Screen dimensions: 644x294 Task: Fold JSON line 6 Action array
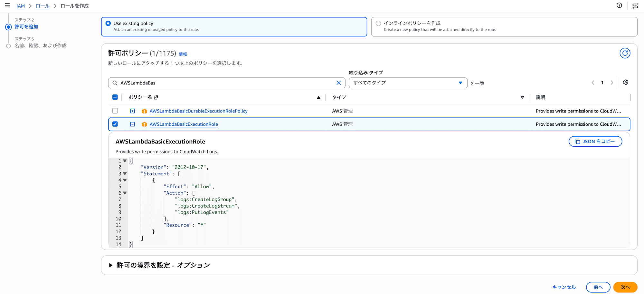(125, 193)
